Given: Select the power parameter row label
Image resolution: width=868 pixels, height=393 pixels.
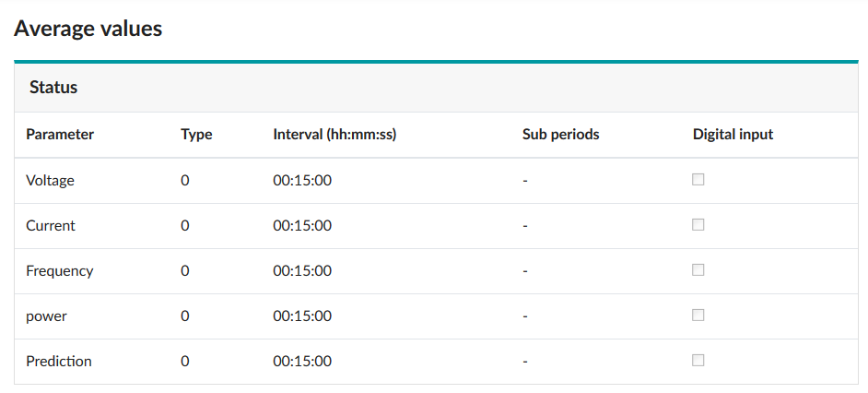Looking at the screenshot, I should pos(46,316).
